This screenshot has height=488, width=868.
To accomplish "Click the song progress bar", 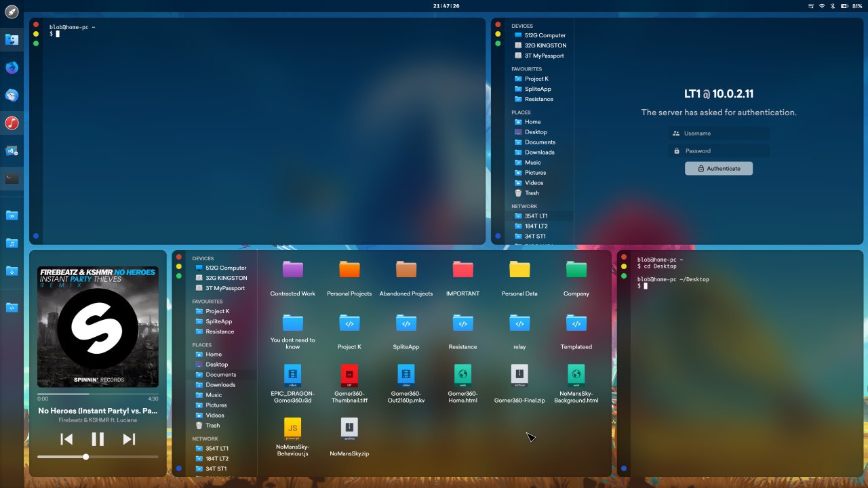I will pos(98,393).
